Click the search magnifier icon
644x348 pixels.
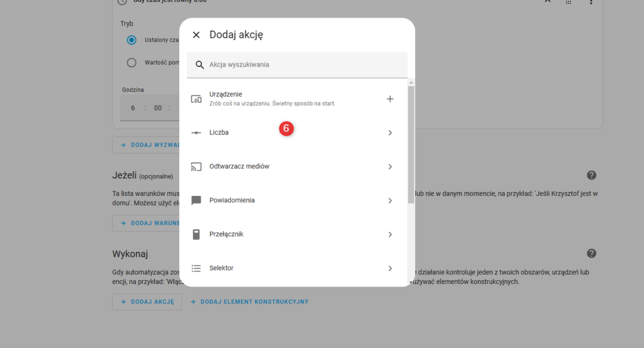(x=200, y=65)
